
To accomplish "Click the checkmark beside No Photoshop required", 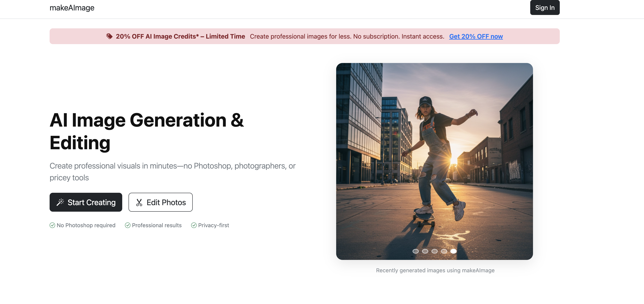I will (x=52, y=225).
